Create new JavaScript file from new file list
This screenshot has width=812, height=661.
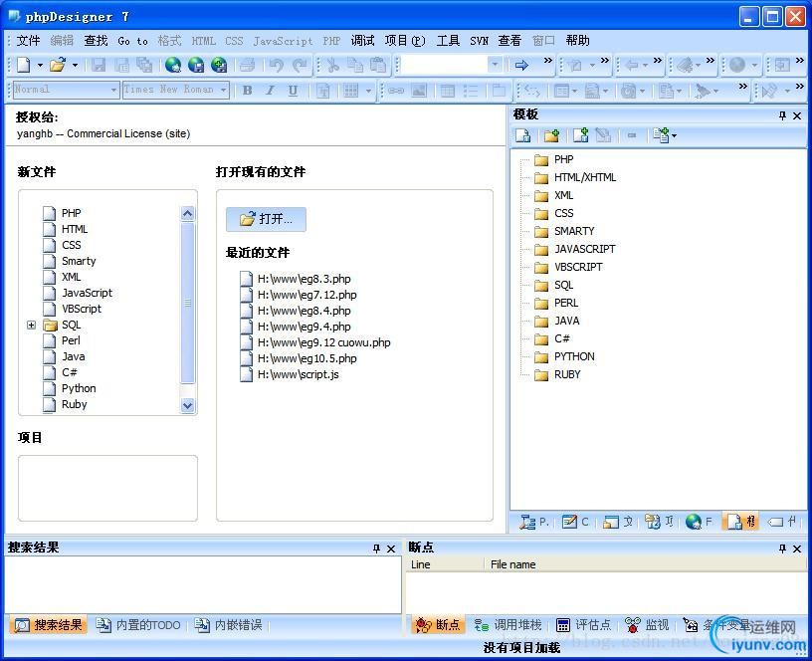coord(87,293)
